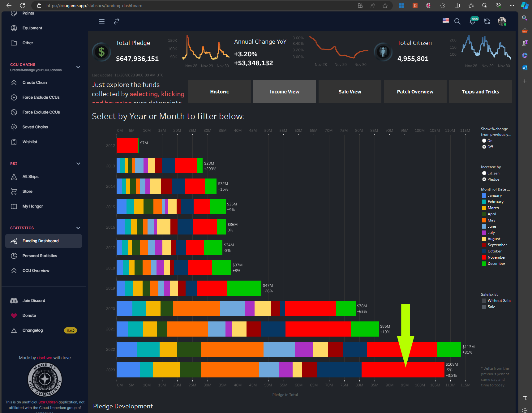Image resolution: width=532 pixels, height=413 pixels.
Task: Click the US flag language icon
Action: coord(445,20)
